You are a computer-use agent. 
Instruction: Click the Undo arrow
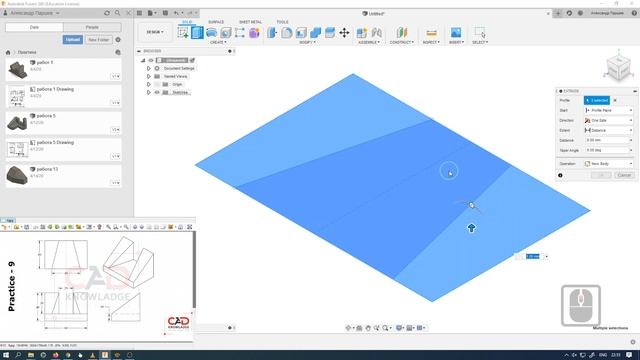(176, 13)
